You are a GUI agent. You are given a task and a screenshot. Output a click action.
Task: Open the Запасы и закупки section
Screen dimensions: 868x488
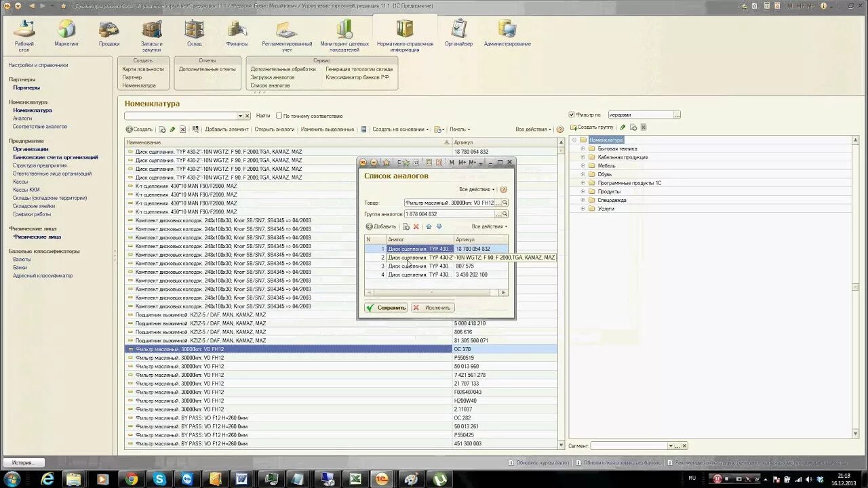point(151,35)
